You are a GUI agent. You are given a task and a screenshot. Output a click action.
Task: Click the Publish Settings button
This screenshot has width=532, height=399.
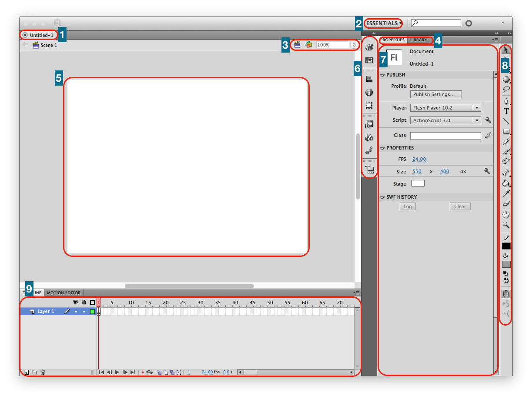pos(435,94)
